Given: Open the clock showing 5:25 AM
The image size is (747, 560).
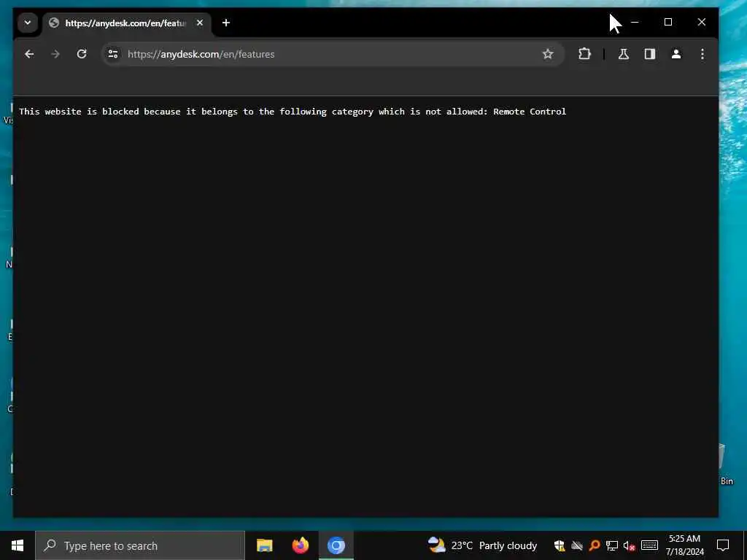Looking at the screenshot, I should (684, 545).
